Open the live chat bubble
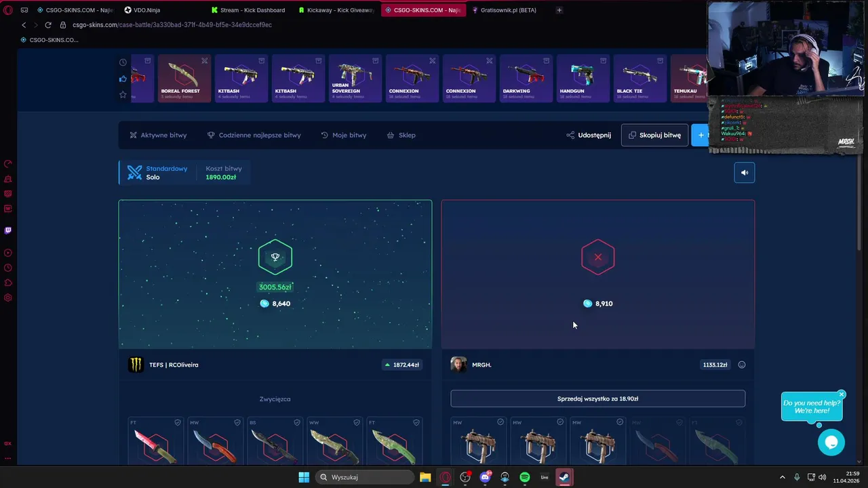Screen dimensions: 868x488 point(831,443)
